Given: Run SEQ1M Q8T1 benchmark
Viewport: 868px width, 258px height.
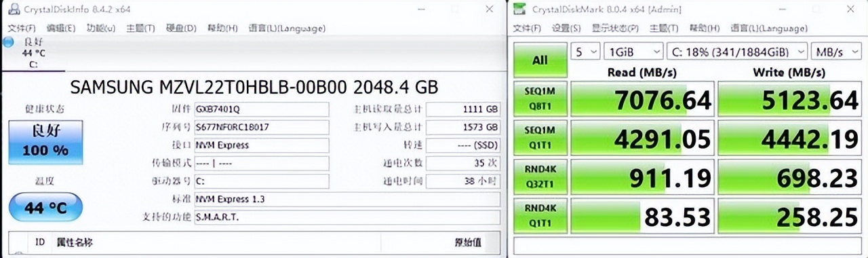Looking at the screenshot, I should click(540, 100).
